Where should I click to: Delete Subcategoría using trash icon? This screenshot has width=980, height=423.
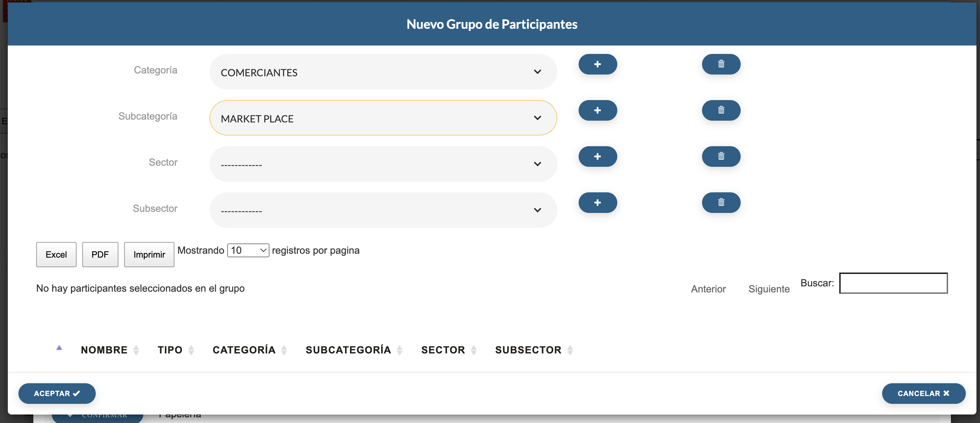(x=720, y=110)
